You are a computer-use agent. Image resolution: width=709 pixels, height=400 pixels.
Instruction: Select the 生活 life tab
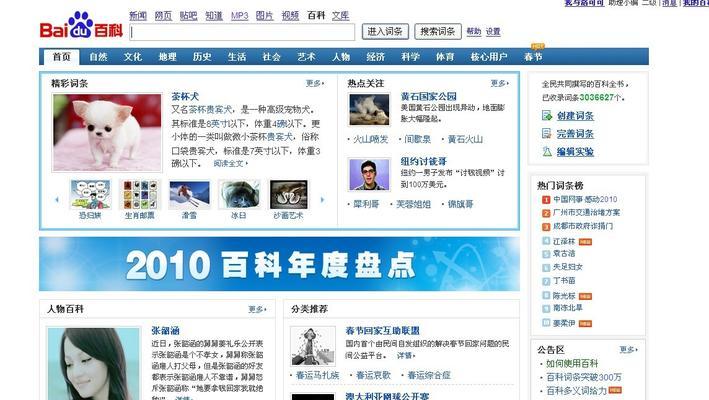[237, 57]
